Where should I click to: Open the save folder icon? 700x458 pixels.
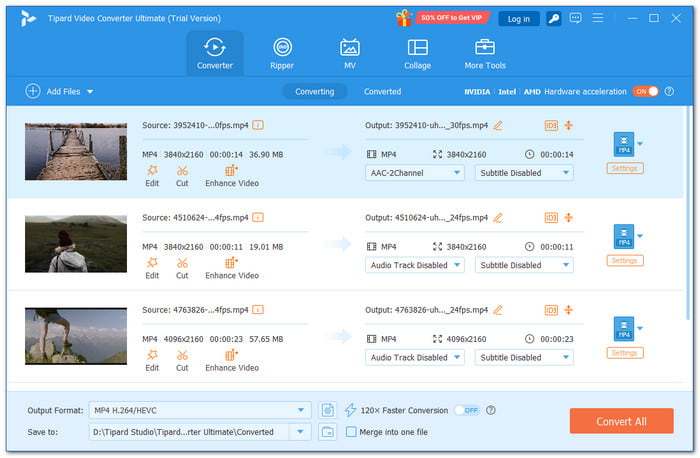[x=328, y=432]
